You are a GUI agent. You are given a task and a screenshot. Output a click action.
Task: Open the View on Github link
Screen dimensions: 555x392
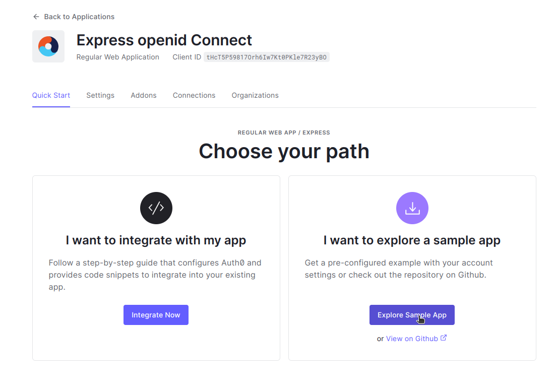click(x=412, y=338)
